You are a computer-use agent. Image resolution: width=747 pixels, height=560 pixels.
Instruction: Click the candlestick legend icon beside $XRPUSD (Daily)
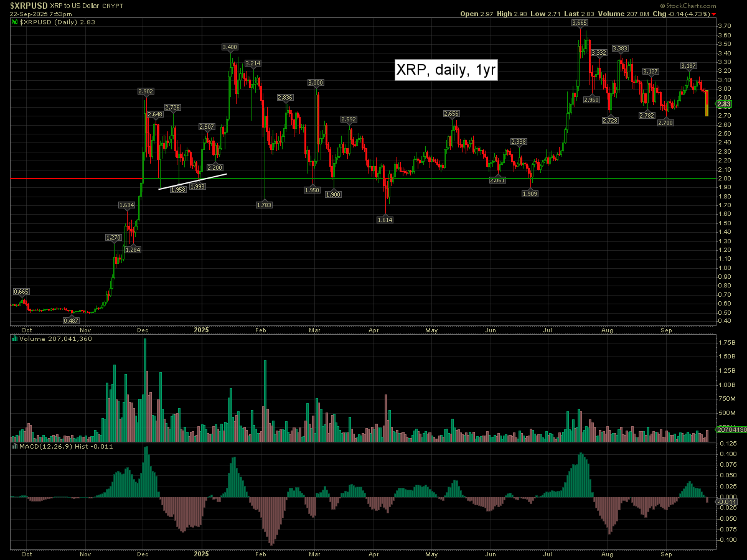coord(16,22)
